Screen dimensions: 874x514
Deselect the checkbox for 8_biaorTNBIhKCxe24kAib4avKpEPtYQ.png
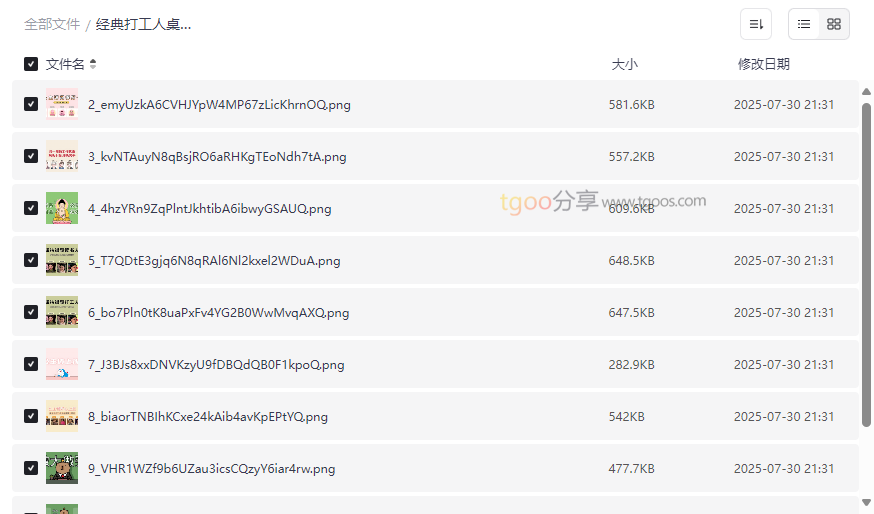pyautogui.click(x=31, y=416)
